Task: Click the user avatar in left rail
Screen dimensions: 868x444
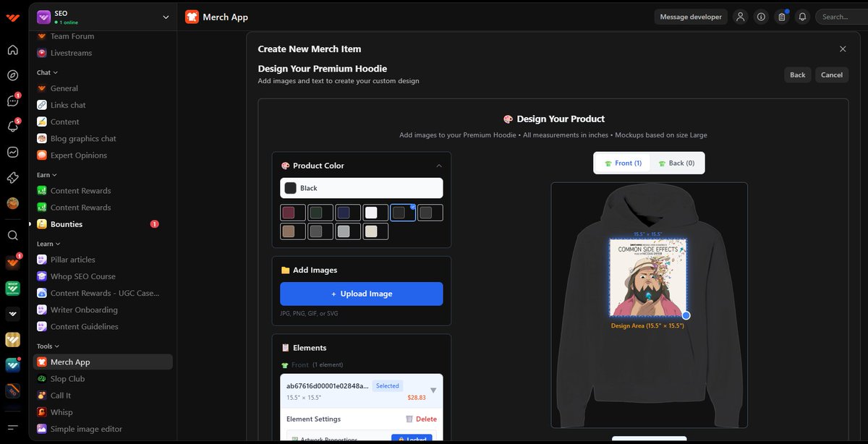Action: click(x=12, y=203)
